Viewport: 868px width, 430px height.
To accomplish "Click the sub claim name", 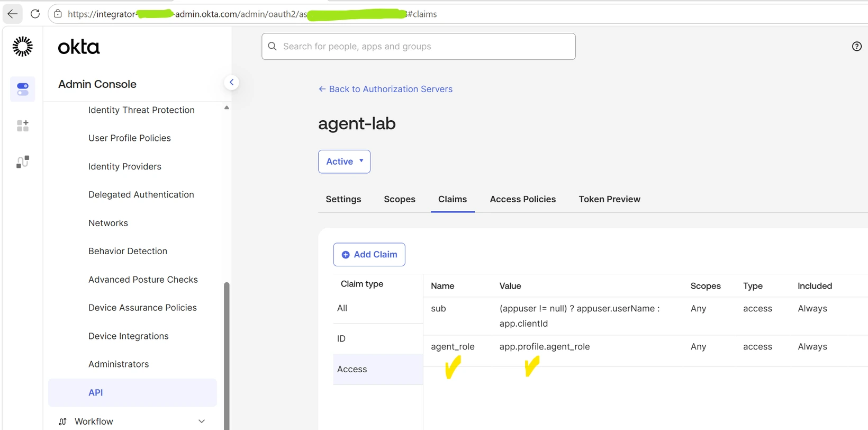I will (x=438, y=309).
